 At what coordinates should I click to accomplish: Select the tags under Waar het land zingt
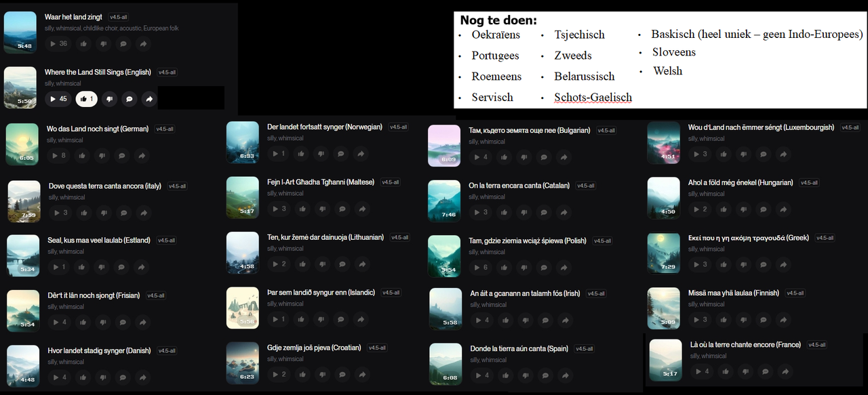tap(112, 28)
